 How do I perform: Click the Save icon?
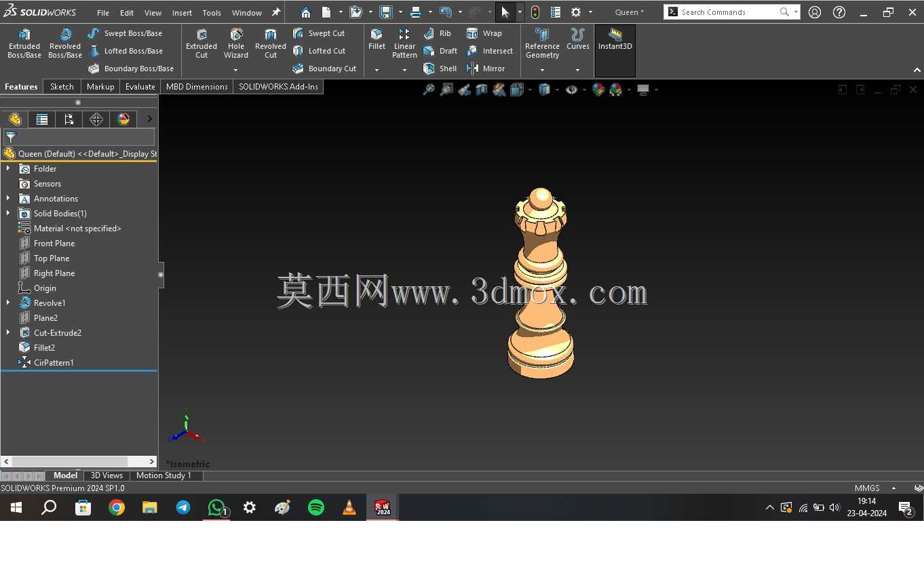click(385, 12)
